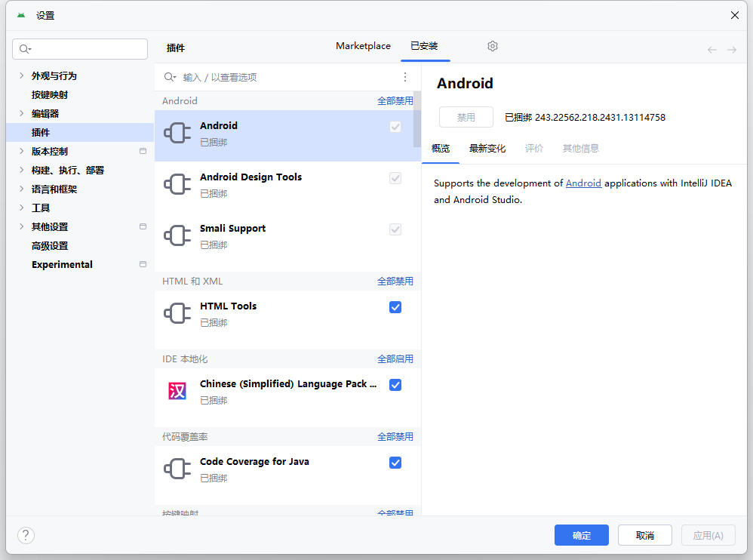Click the 禁用 button for Android plugin
753x560 pixels.
[466, 117]
